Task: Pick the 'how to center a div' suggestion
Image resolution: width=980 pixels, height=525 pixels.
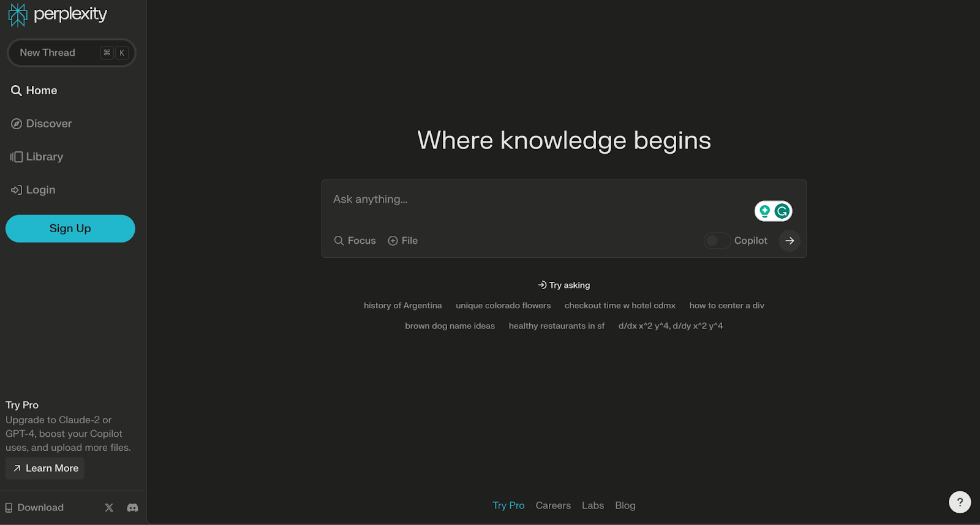Action: tap(726, 306)
